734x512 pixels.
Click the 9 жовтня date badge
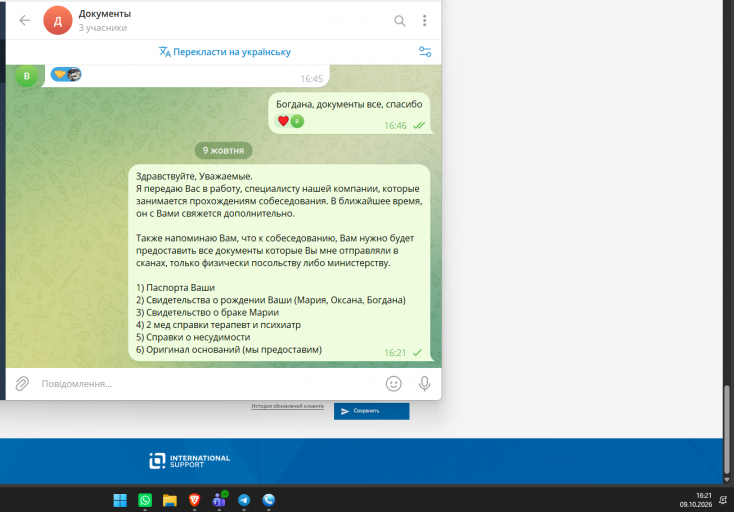(223, 150)
